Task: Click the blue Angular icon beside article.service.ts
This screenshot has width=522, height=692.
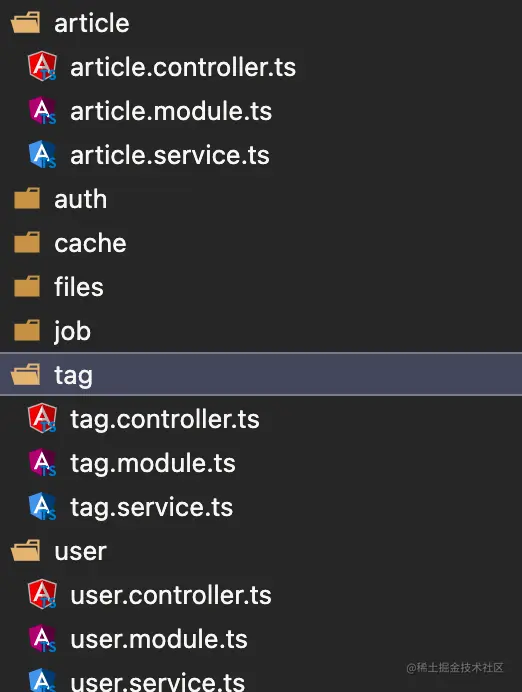Action: (42, 154)
